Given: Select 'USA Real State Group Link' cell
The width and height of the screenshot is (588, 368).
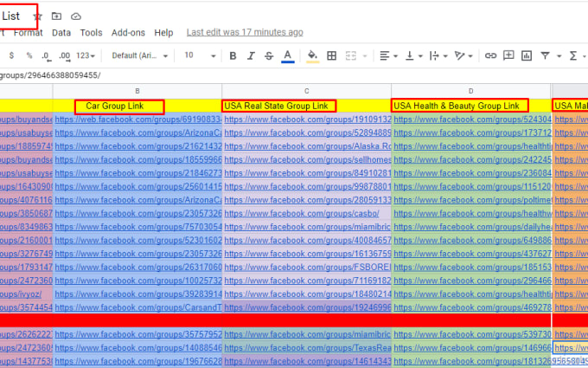Looking at the screenshot, I should [x=306, y=106].
